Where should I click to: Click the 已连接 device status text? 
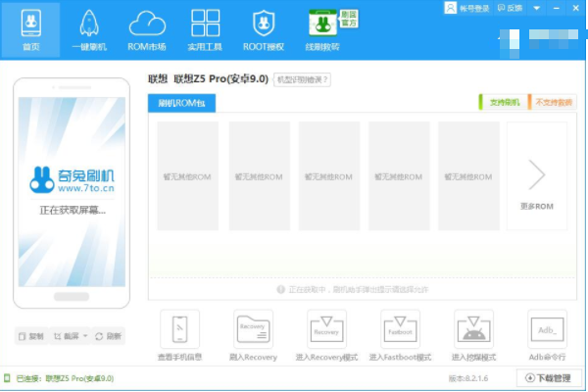tap(65, 378)
